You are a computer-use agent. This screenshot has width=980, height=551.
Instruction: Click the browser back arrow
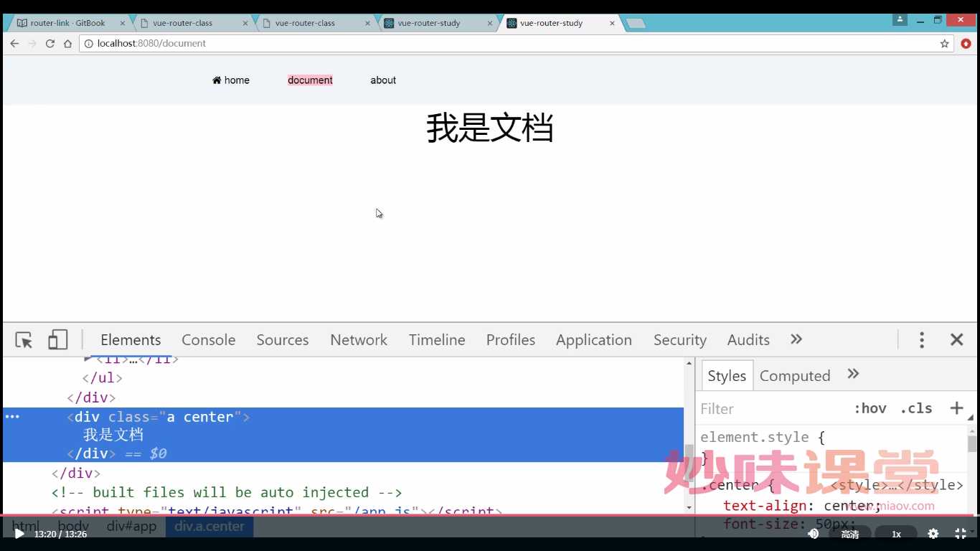tap(14, 44)
